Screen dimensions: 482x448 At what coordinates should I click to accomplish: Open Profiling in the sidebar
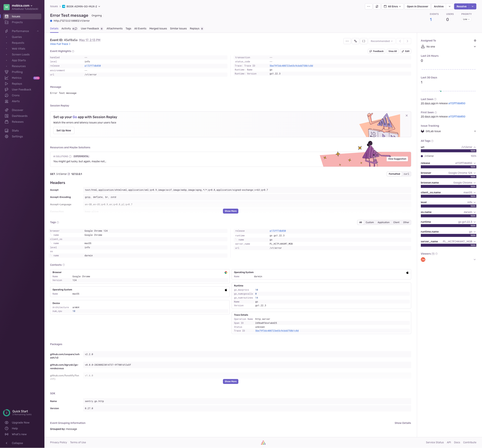pyautogui.click(x=17, y=72)
